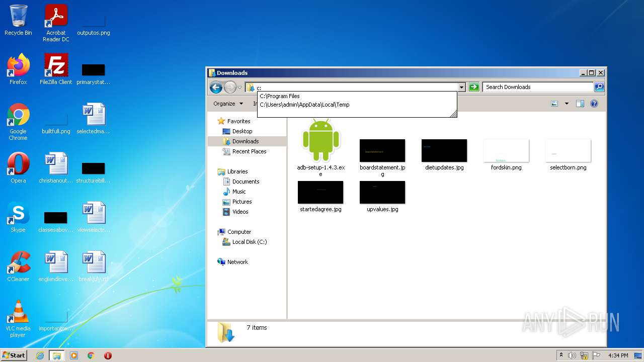Expand address bar history dropdown
The image size is (644, 362).
coord(461,87)
